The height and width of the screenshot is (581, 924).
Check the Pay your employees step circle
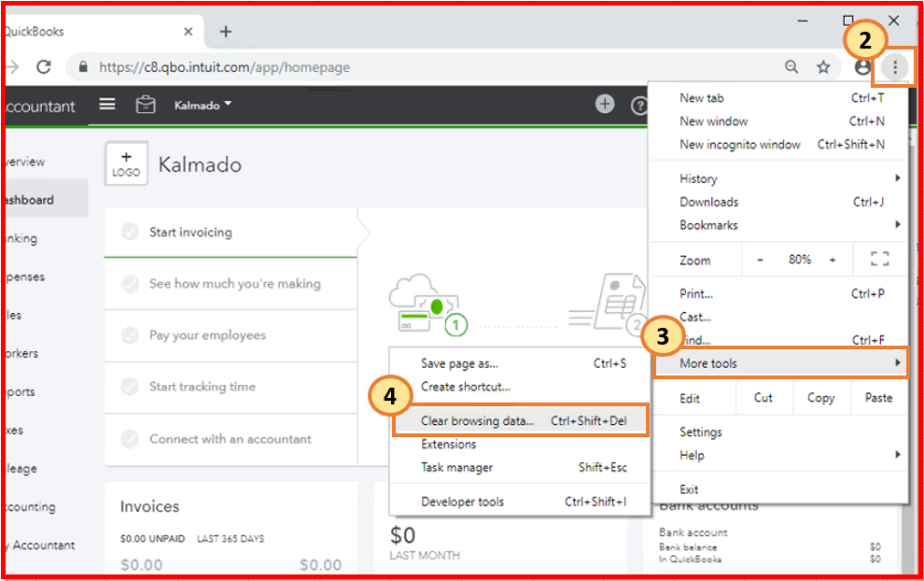131,335
